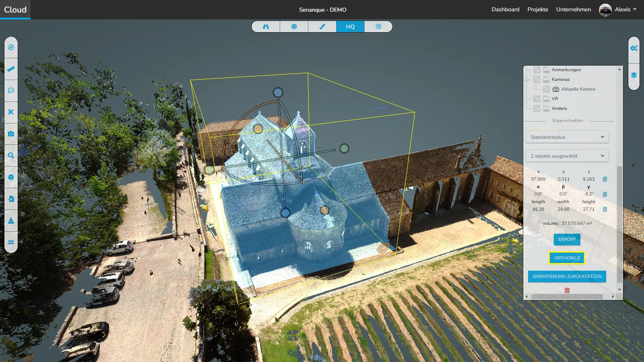The height and width of the screenshot is (362, 644).
Task: Open the '2 objekte ausgewählt' dropdown
Action: click(567, 156)
